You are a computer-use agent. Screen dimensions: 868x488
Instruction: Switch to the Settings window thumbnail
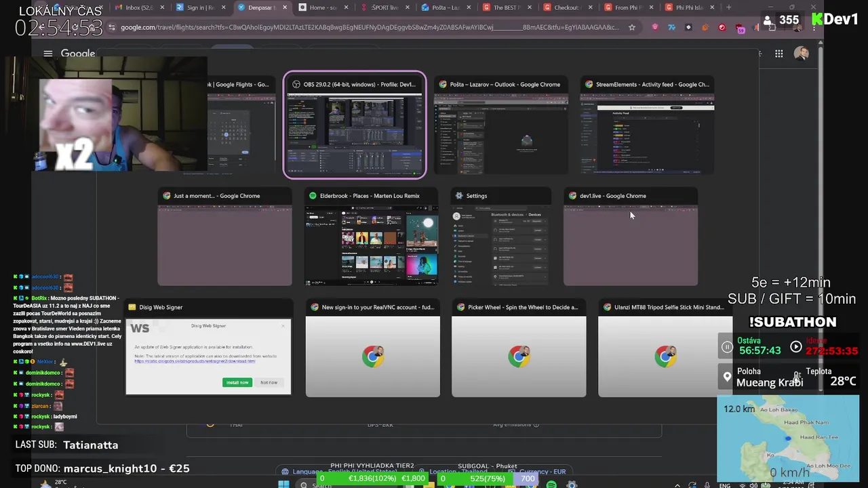click(x=500, y=237)
